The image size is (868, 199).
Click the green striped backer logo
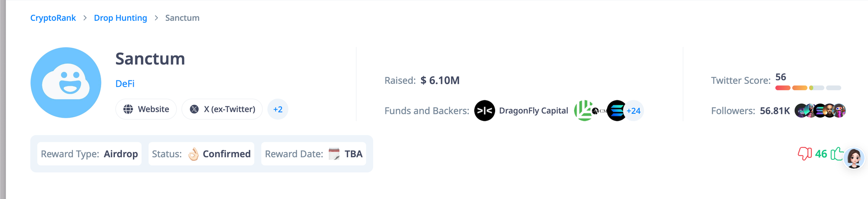pos(583,110)
